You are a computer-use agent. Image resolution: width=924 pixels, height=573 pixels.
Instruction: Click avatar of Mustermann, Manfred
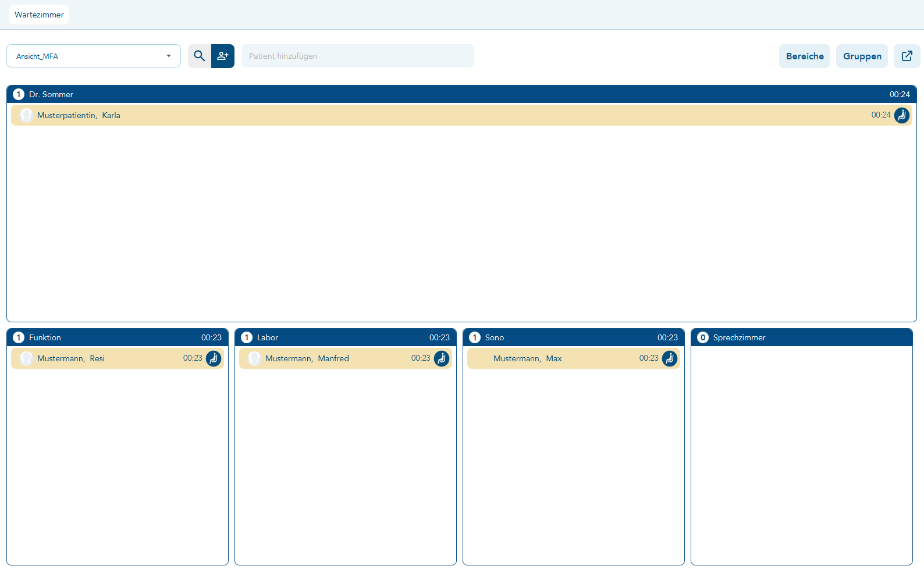[254, 358]
